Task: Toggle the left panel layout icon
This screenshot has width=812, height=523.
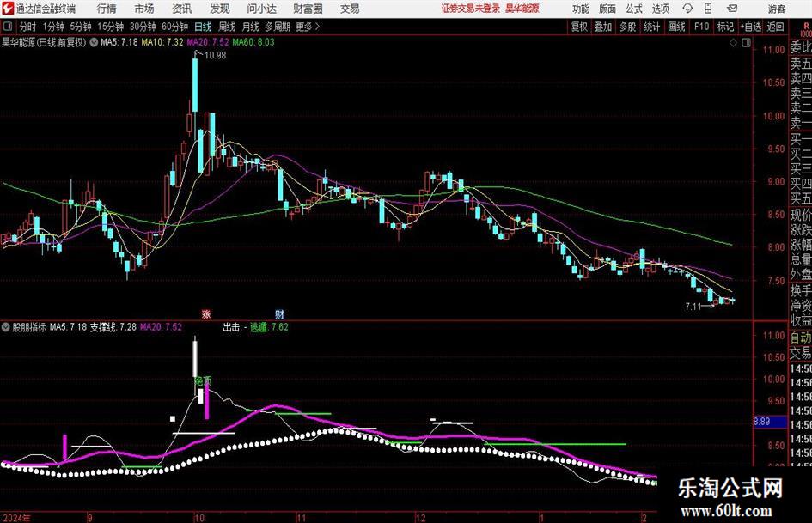Action: [x=8, y=27]
